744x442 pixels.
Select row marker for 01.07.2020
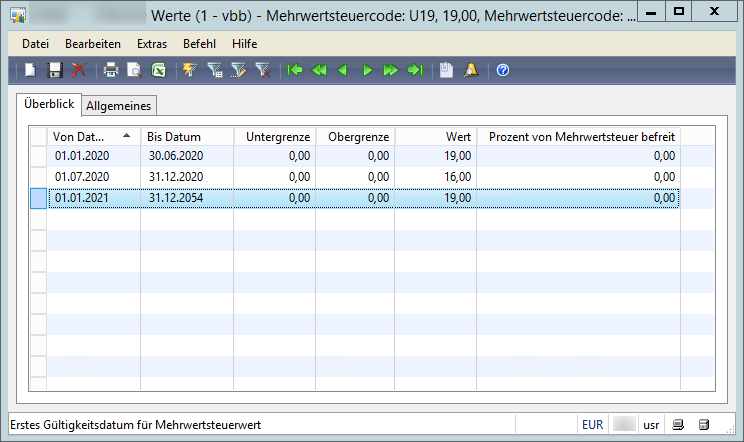coord(38,177)
